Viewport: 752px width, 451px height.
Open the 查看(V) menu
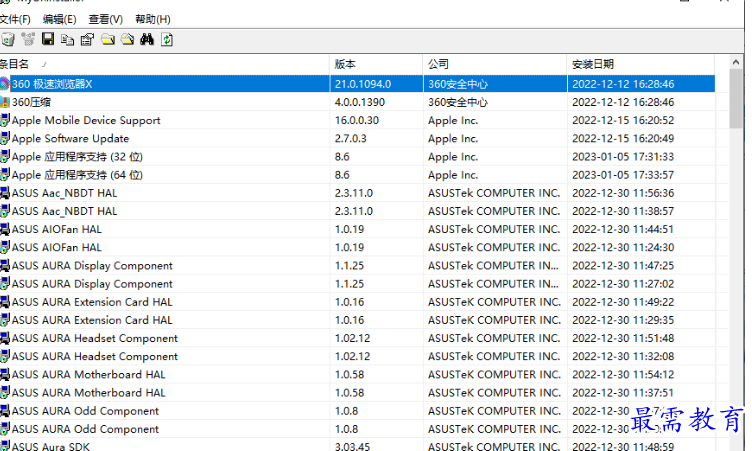pyautogui.click(x=106, y=19)
